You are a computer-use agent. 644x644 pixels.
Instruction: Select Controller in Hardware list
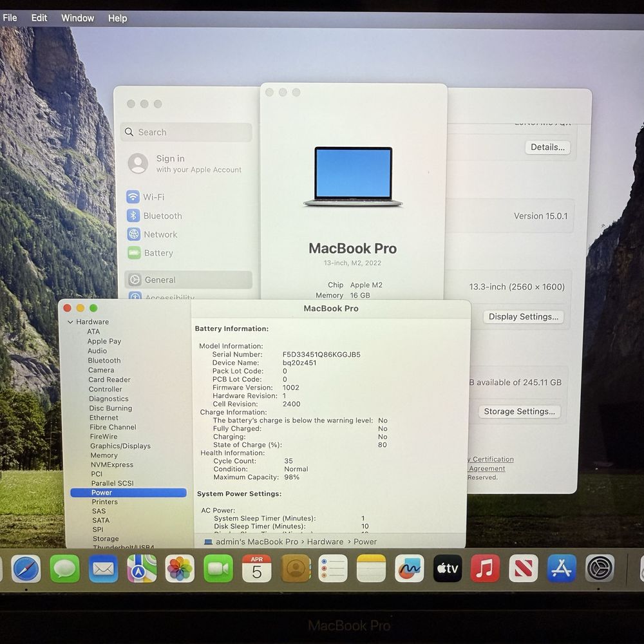pyautogui.click(x=105, y=389)
